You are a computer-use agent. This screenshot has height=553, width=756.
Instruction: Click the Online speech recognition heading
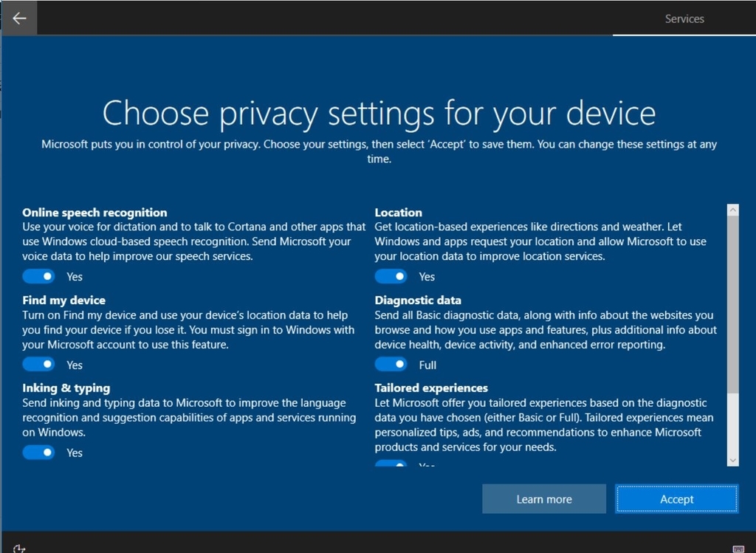(94, 213)
